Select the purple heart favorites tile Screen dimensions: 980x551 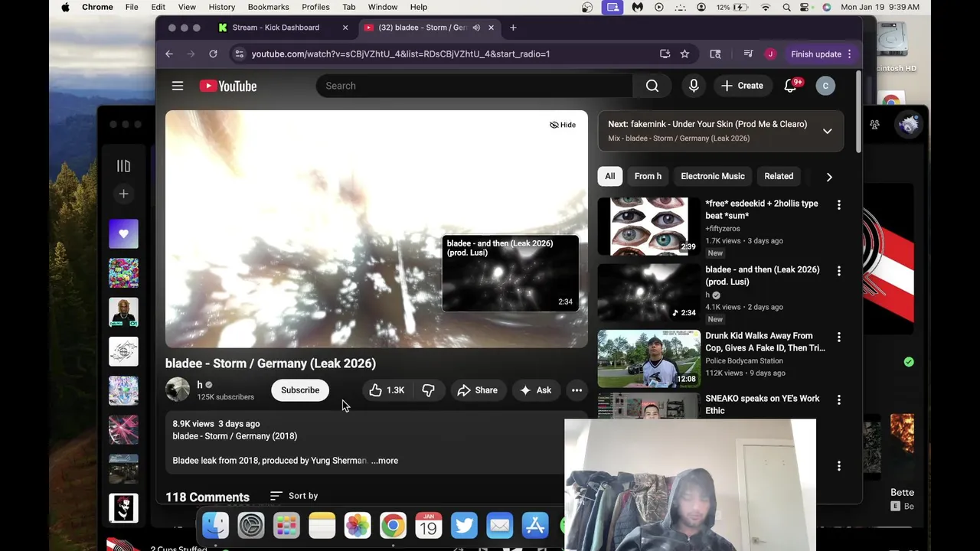pyautogui.click(x=123, y=233)
